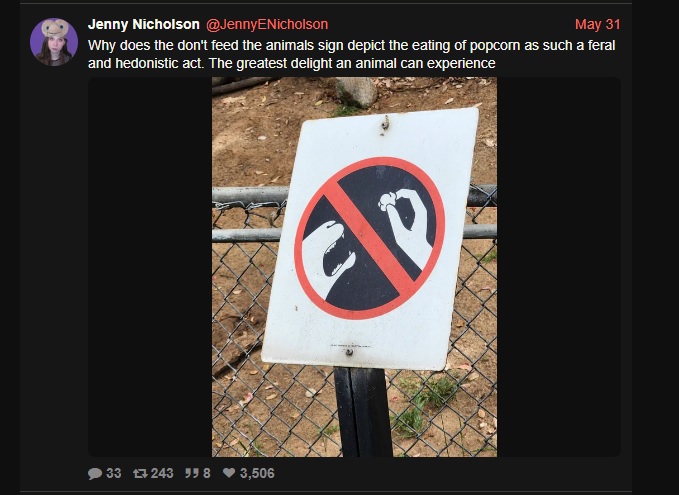Click the quote marks icon
Viewport: 679px width, 495px height.
[191, 473]
